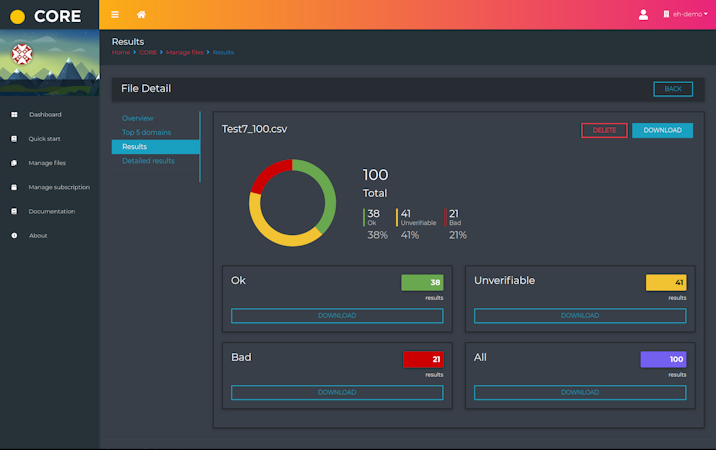The height and width of the screenshot is (450, 716).
Task: Open Dashboard from sidebar menu
Action: pyautogui.click(x=45, y=115)
